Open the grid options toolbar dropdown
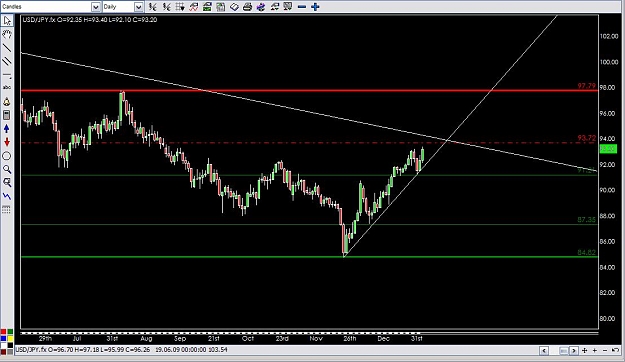 coord(180,7)
